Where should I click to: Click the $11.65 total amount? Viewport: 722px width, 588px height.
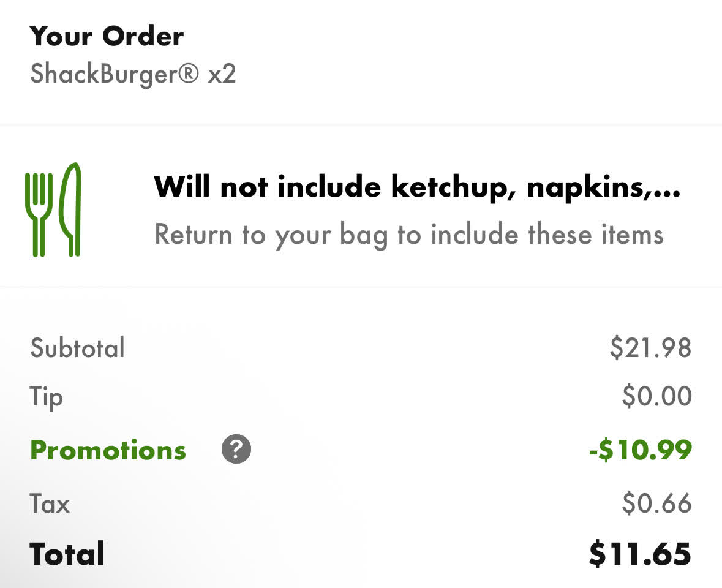640,554
